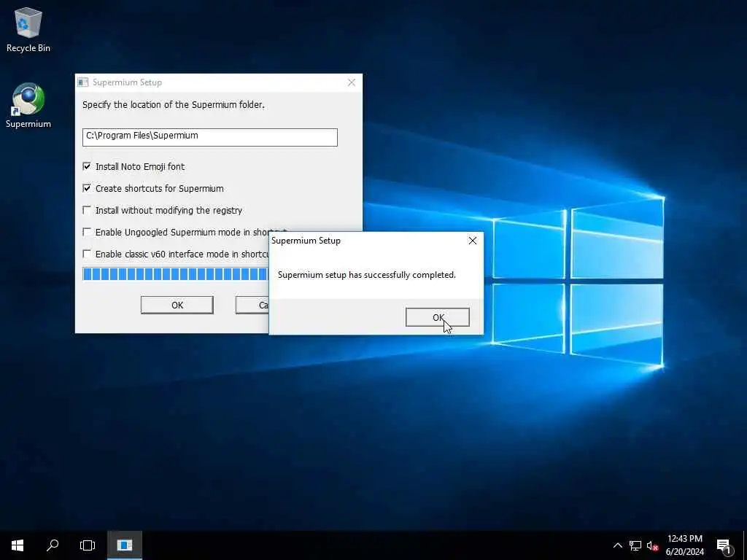Show hidden system tray icons
This screenshot has width=747, height=560.
point(617,545)
